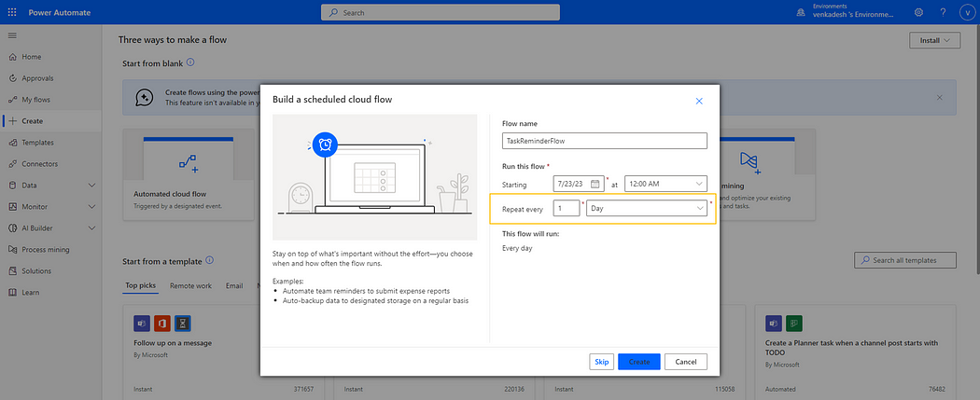Dismiss the Copilot banner with X
980x400 pixels.
tap(939, 97)
